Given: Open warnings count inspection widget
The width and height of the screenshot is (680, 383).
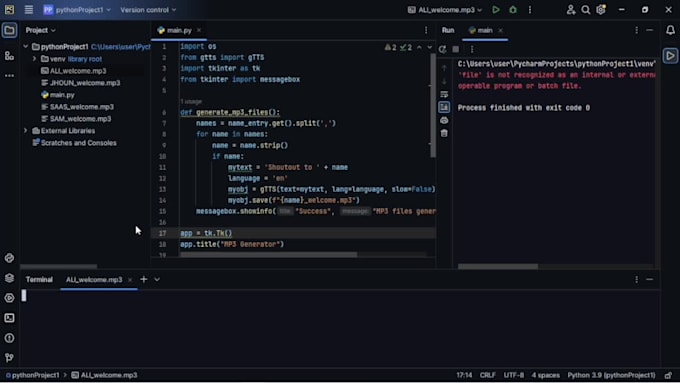Looking at the screenshot, I should [390, 47].
